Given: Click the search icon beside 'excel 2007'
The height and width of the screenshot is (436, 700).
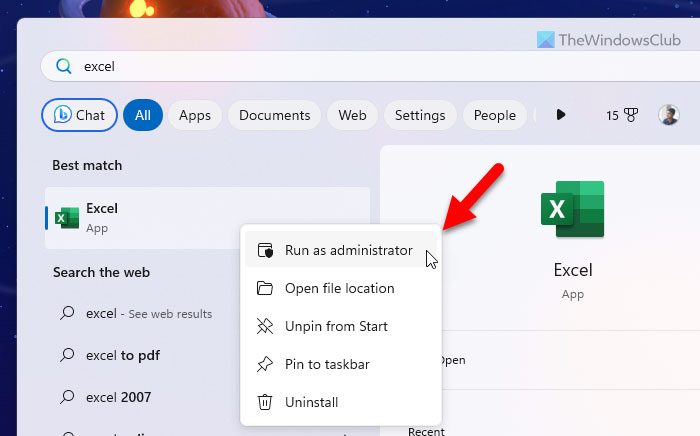Looking at the screenshot, I should point(67,397).
